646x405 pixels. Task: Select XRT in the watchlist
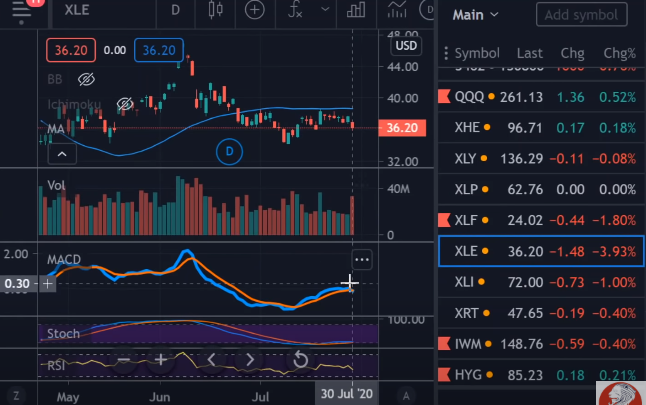pos(541,313)
